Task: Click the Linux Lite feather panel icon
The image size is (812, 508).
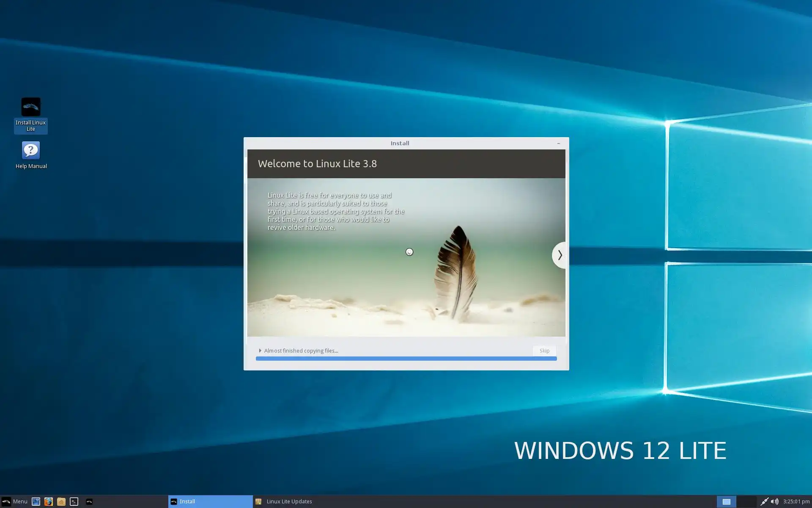Action: point(89,502)
